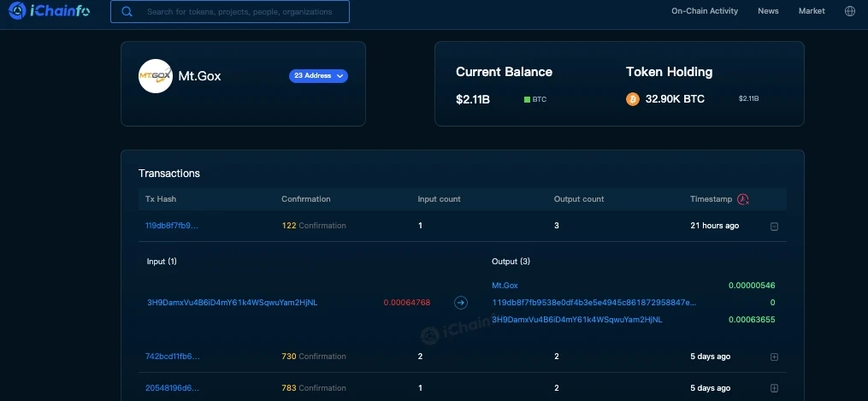The image size is (868, 401).
Task: Open transaction hash 20548196d6...
Action: tap(172, 388)
